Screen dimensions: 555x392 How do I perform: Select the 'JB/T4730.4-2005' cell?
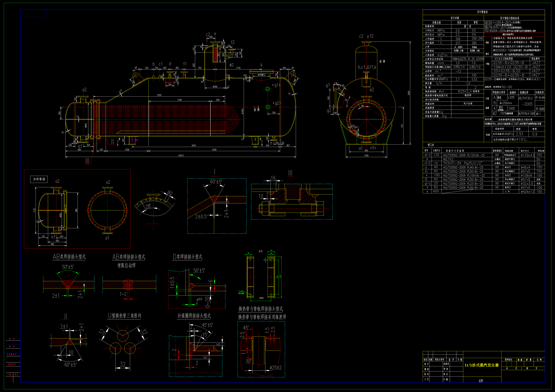click(527, 113)
